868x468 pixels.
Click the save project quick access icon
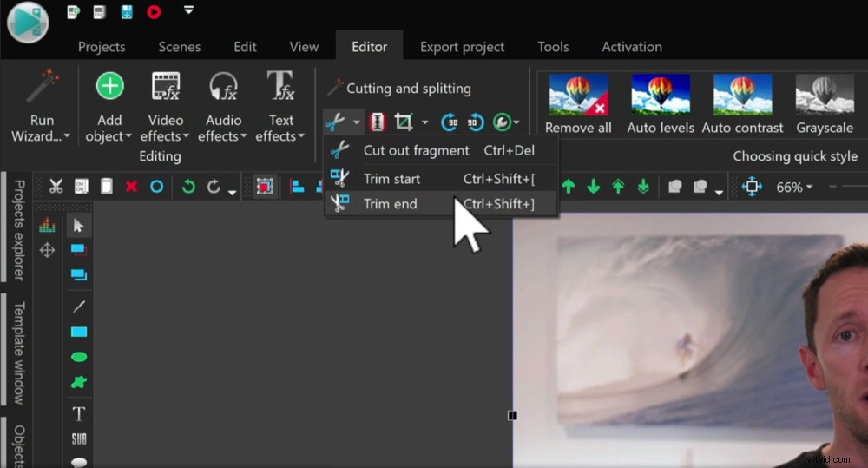127,11
